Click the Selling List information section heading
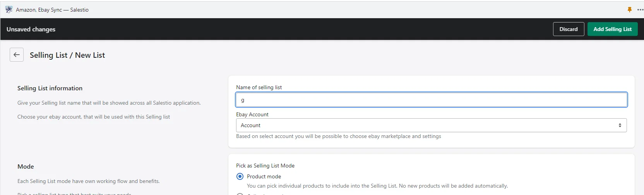The width and height of the screenshot is (644, 195). point(50,88)
